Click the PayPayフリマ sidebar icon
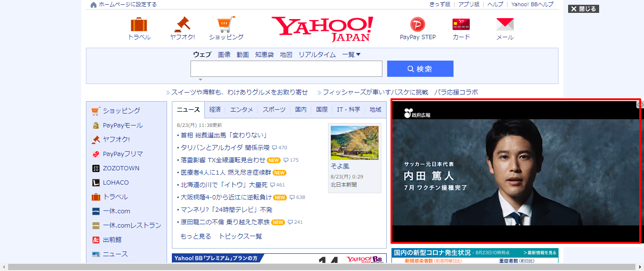644x271 pixels. (x=95, y=154)
